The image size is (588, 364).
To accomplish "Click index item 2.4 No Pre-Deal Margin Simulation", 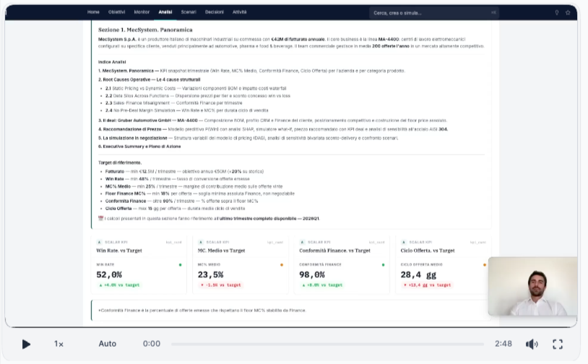I will [x=187, y=110].
